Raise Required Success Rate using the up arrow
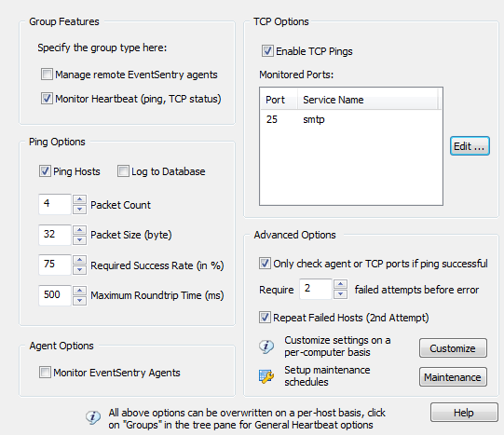504x435 pixels. (x=79, y=260)
